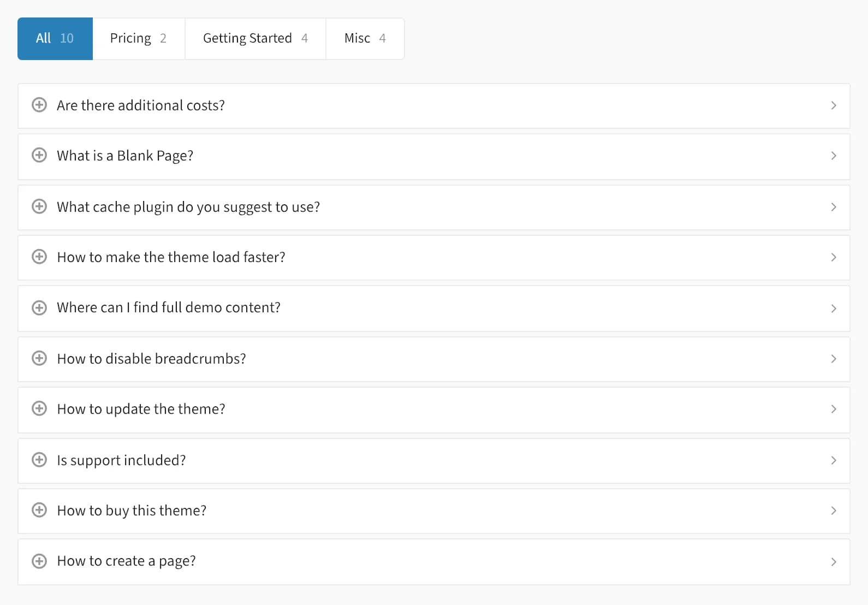This screenshot has width=868, height=605.
Task: Expand the chevron on the "How to buy this theme?" row
Action: tap(834, 511)
